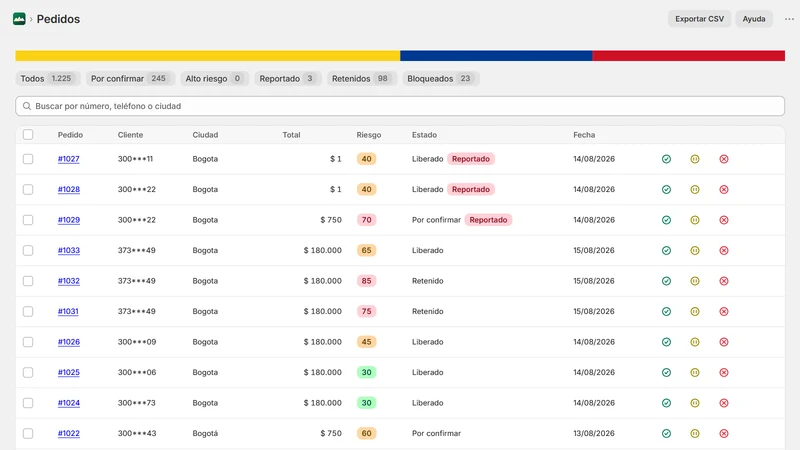800x450 pixels.
Task: Approve order #1027 with green check icon
Action: 666,159
